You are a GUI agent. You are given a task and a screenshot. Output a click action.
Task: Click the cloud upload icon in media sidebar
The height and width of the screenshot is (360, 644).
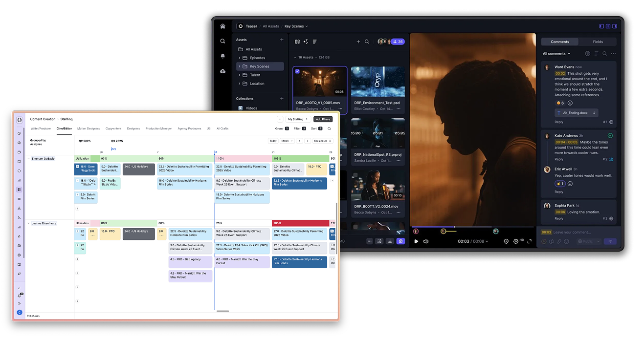222,71
